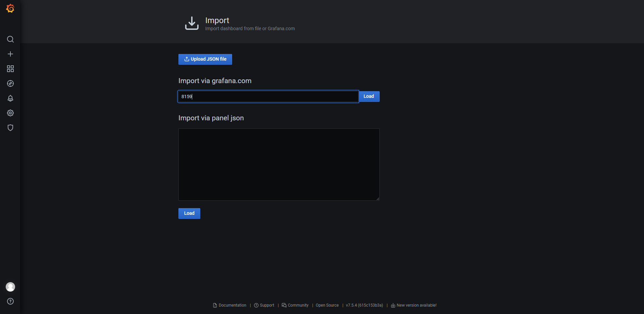
Task: Focus the grafana.com dashboard ID input
Action: tap(268, 97)
